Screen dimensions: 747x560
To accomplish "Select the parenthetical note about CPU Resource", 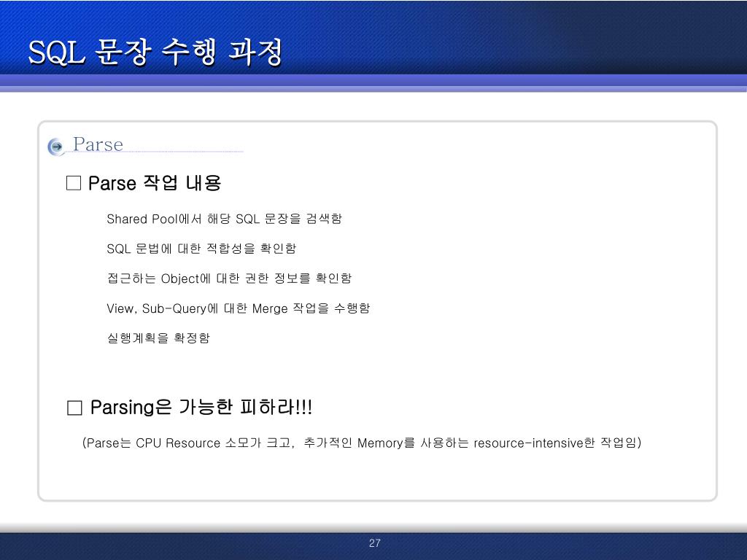I will click(362, 443).
